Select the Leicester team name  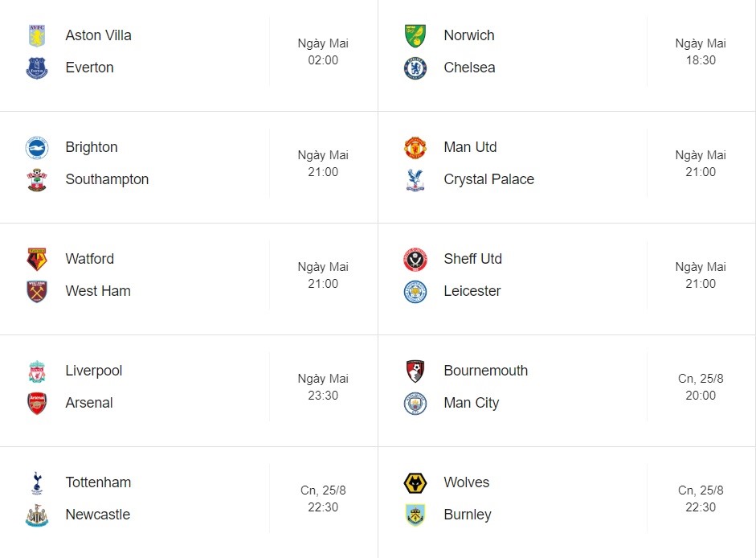472,291
